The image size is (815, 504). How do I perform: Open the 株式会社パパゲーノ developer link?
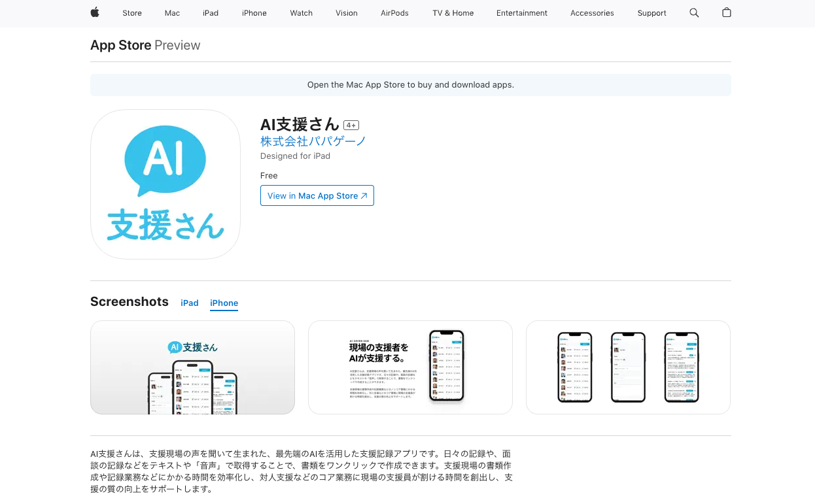(313, 141)
